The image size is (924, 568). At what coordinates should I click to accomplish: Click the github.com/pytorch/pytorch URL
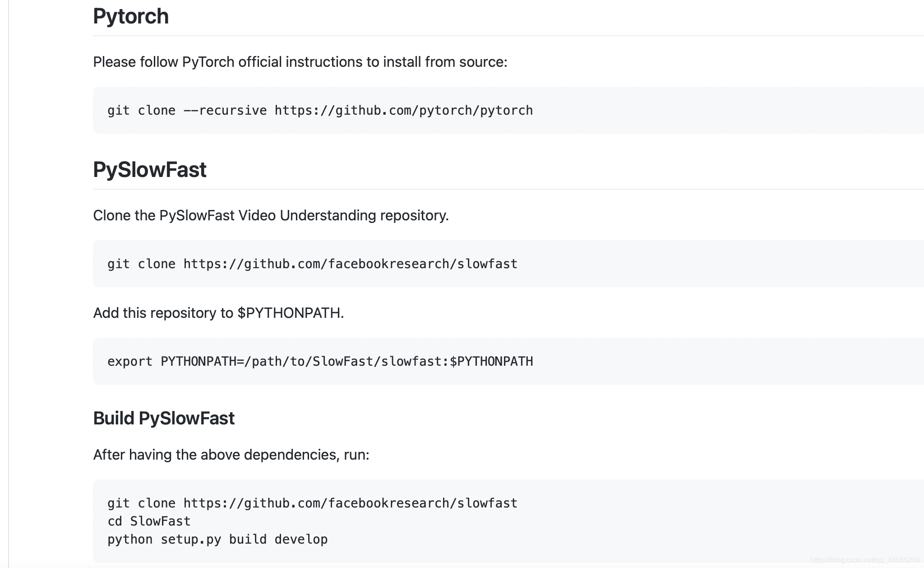403,111
